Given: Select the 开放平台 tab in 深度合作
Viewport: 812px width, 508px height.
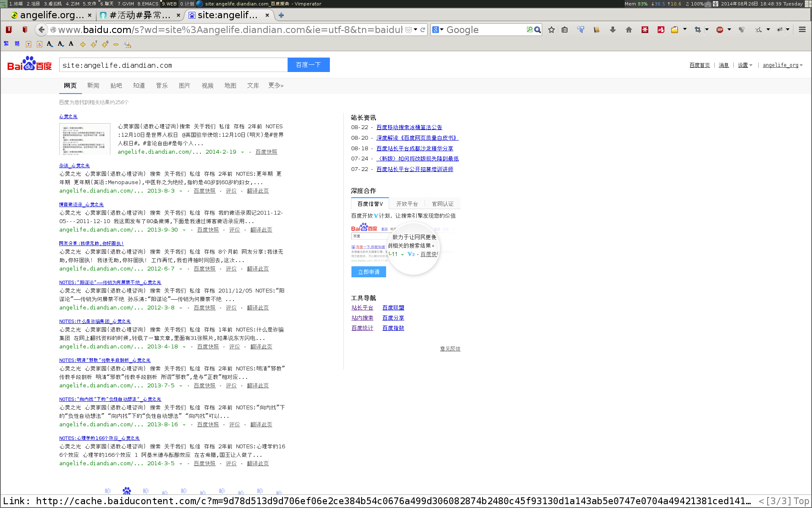Looking at the screenshot, I should point(407,204).
